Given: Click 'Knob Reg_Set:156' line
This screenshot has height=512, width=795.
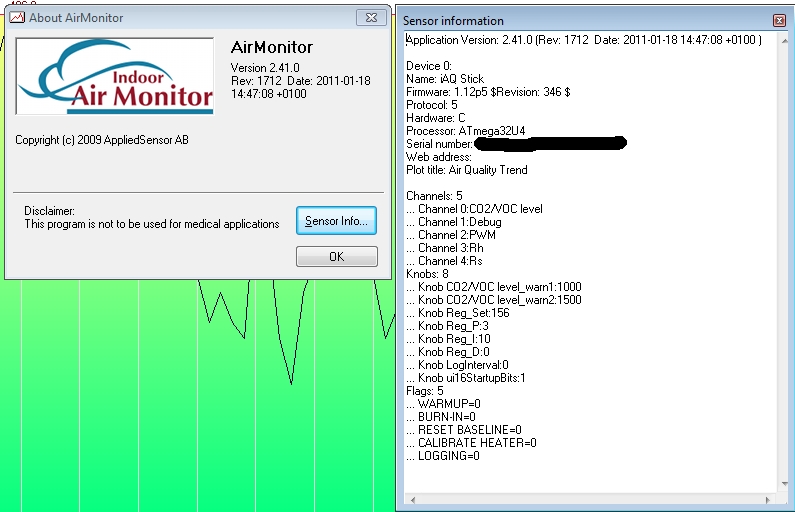Looking at the screenshot, I should click(458, 313).
